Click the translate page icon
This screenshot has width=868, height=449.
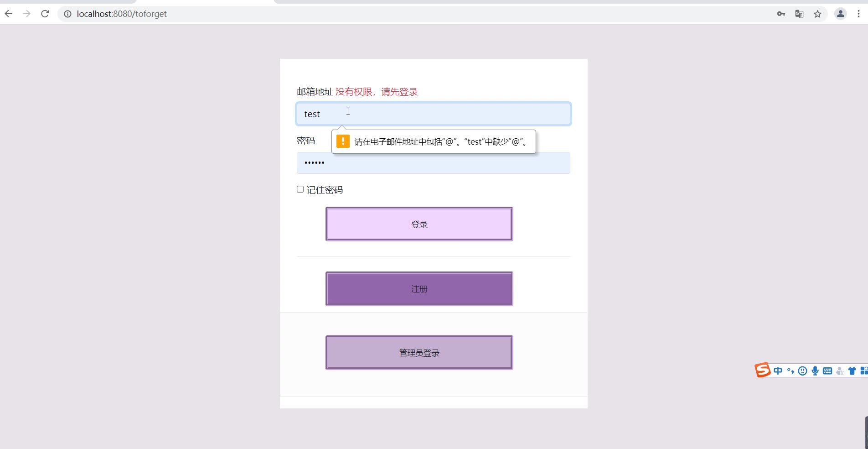799,14
